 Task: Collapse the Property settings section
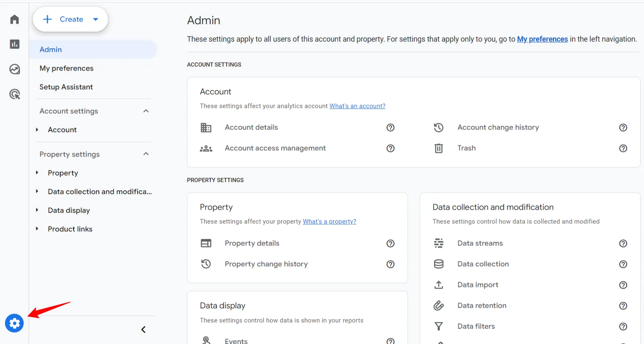point(146,154)
